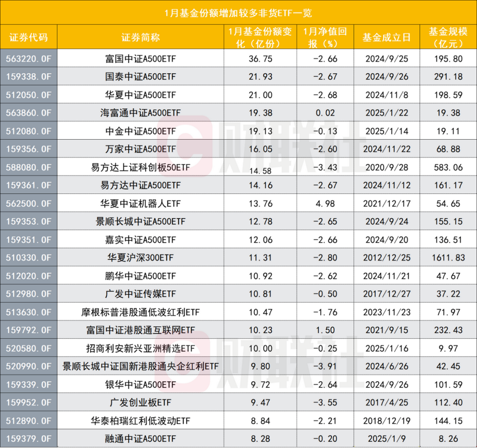Click the name '银华中证A500ETF'
Viewport: 477px width, 448px height.
(x=141, y=385)
